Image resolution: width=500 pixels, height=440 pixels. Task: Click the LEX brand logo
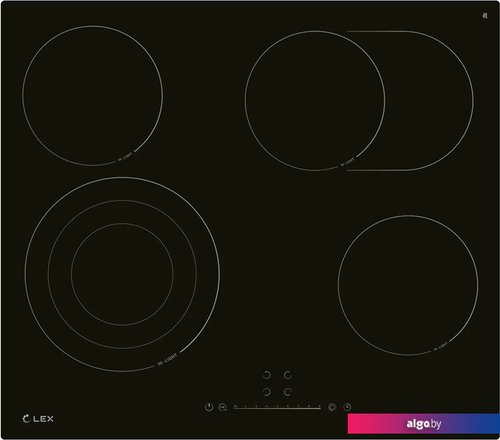[x=38, y=419]
